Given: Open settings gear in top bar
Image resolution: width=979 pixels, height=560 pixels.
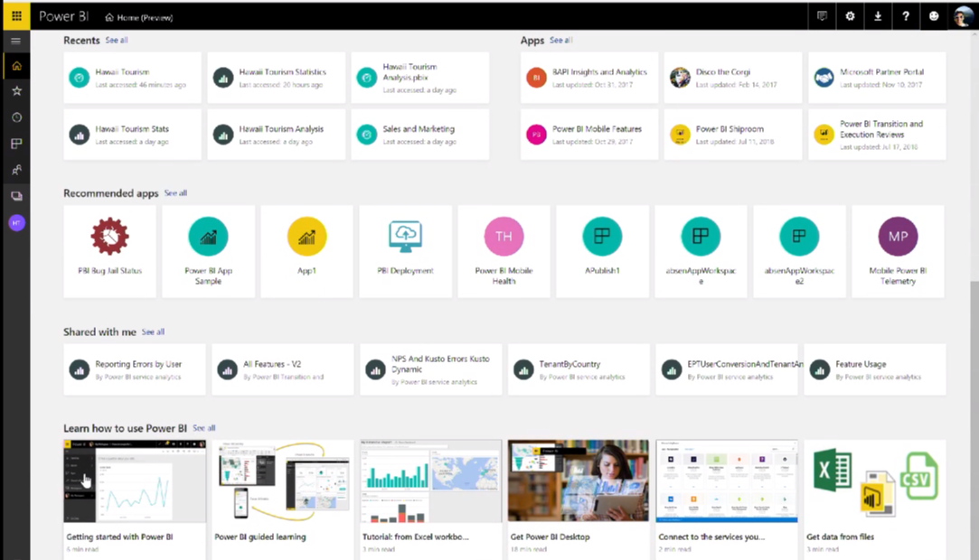Looking at the screenshot, I should pos(850,16).
